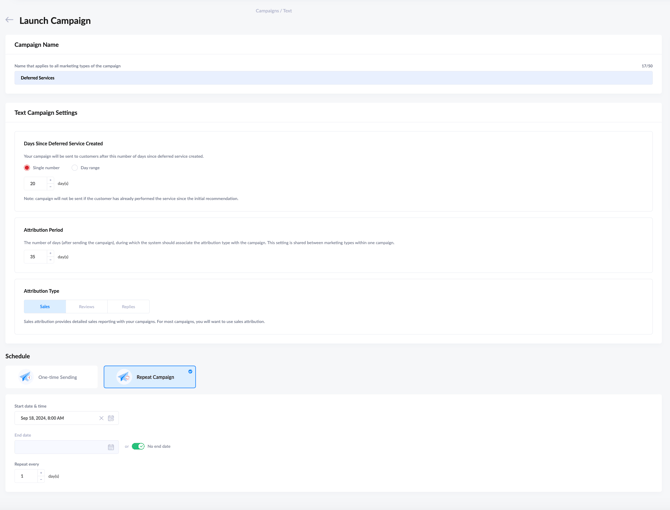Click the Campaigns breadcrumb link

coord(266,11)
